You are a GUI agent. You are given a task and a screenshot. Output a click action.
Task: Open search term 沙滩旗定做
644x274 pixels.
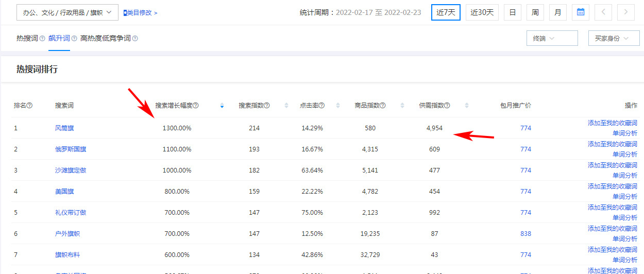(x=71, y=170)
